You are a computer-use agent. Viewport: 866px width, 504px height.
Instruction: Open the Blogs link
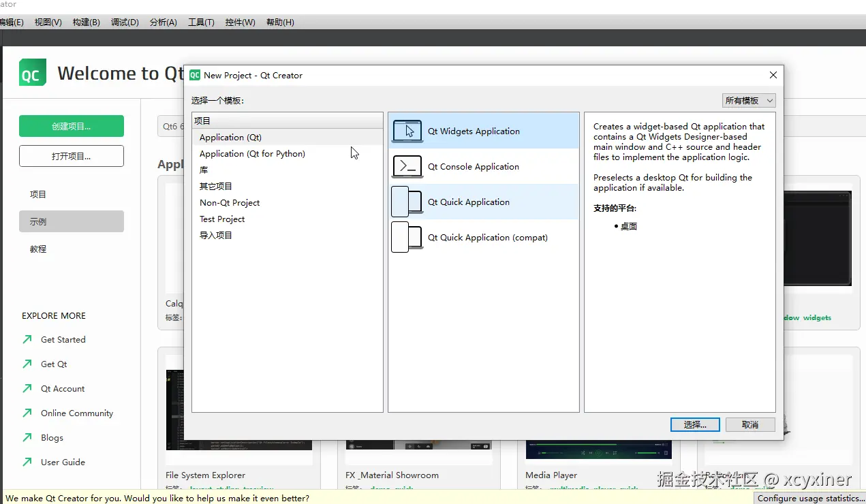click(52, 437)
